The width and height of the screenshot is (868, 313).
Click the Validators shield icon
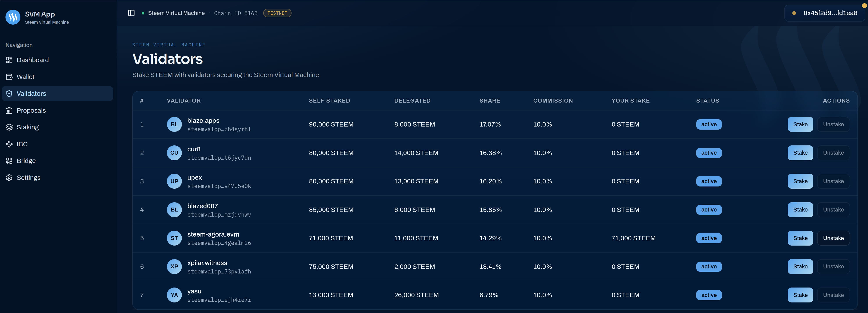point(9,93)
